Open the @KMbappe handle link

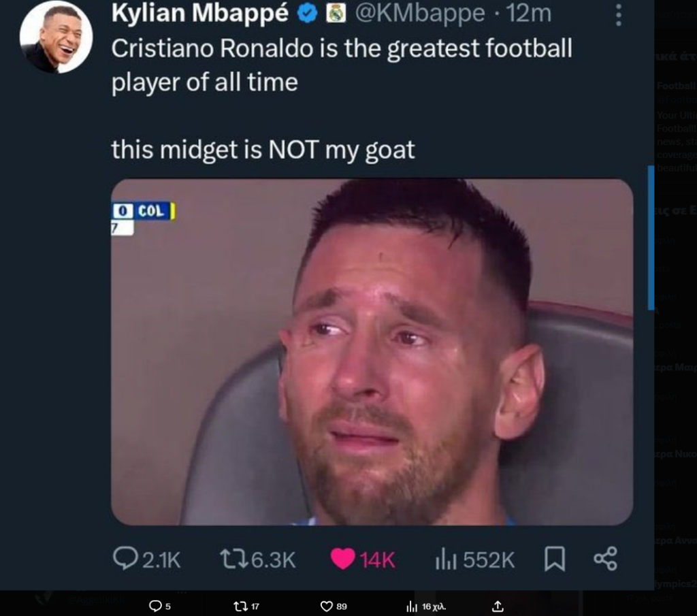coord(420,13)
